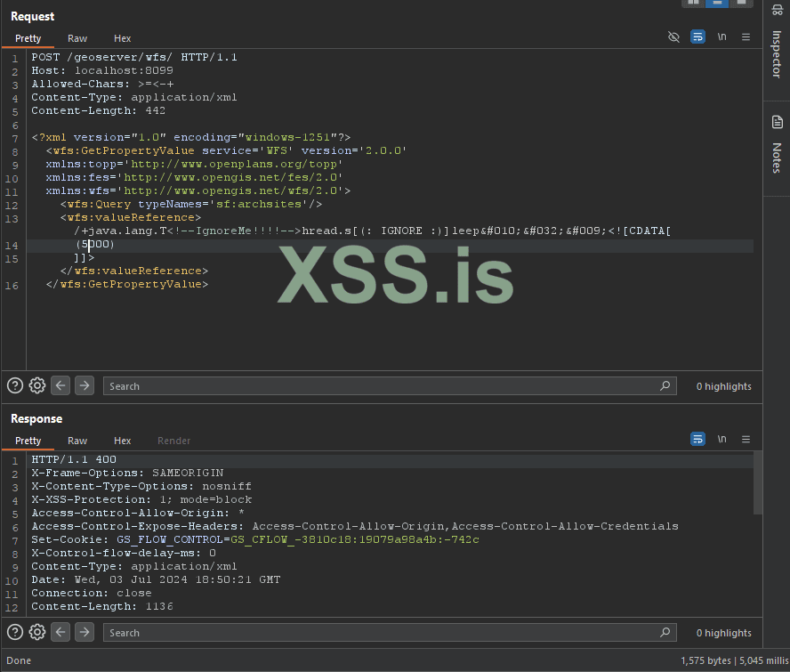Toggle word wrap icon in Request toolbar
Image resolution: width=790 pixels, height=672 pixels.
[697, 36]
